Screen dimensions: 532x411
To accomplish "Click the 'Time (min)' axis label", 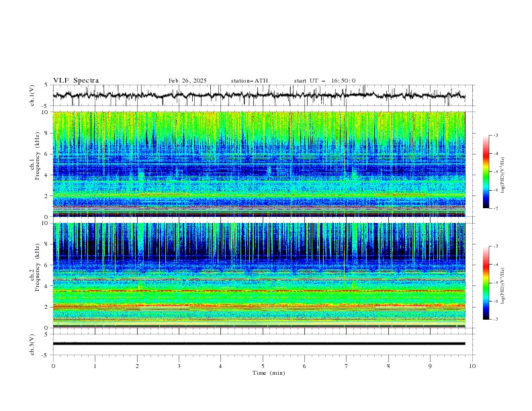I will tap(269, 373).
